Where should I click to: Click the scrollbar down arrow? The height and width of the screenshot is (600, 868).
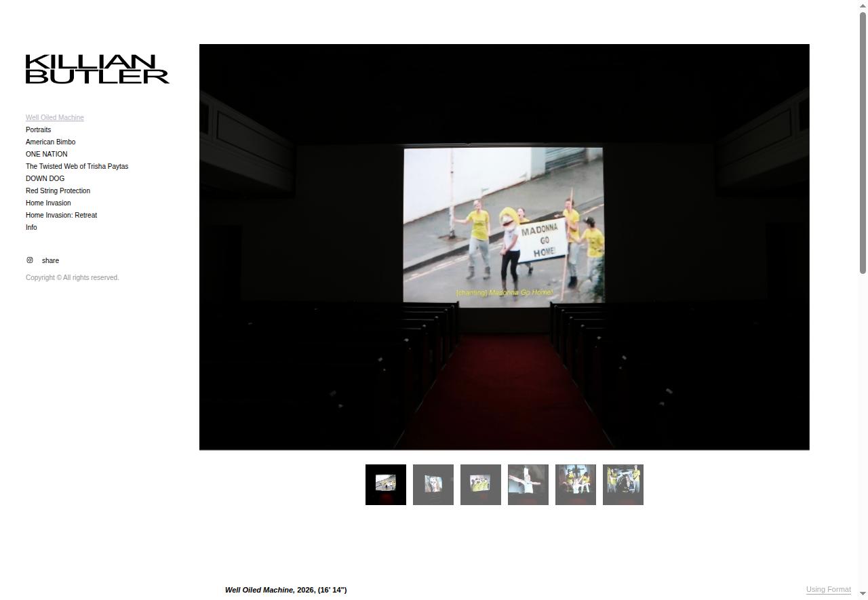pos(863,594)
